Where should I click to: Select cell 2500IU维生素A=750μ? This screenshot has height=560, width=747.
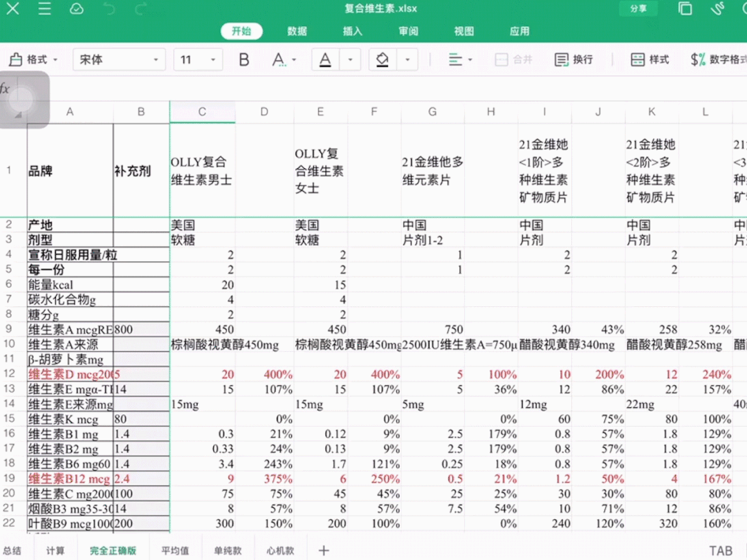[x=432, y=344]
